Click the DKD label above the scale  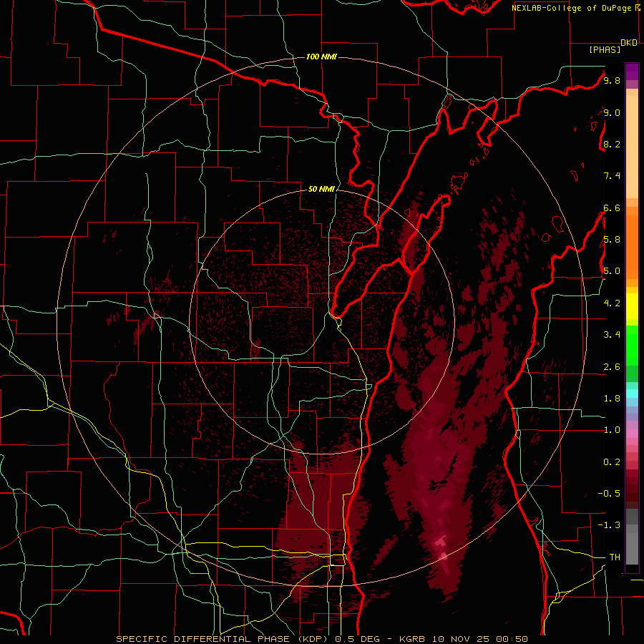629,43
